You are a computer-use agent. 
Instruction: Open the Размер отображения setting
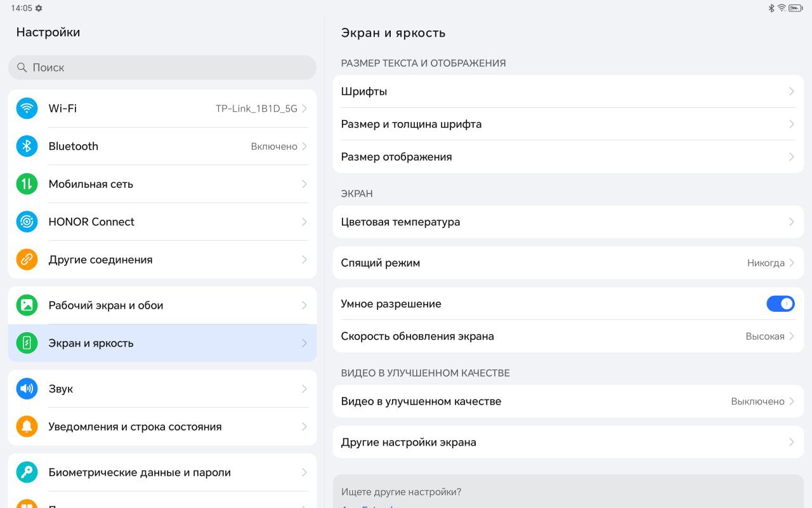tap(568, 157)
